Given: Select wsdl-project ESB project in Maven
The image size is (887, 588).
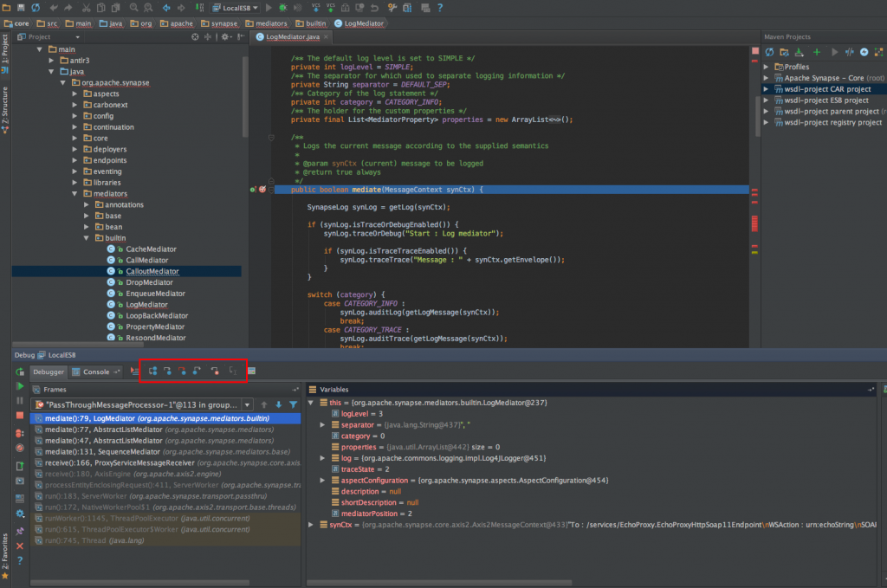Looking at the screenshot, I should tap(825, 100).
